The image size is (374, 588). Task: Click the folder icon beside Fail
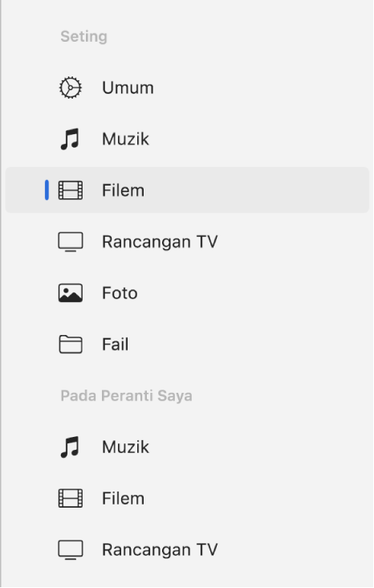pyautogui.click(x=71, y=345)
